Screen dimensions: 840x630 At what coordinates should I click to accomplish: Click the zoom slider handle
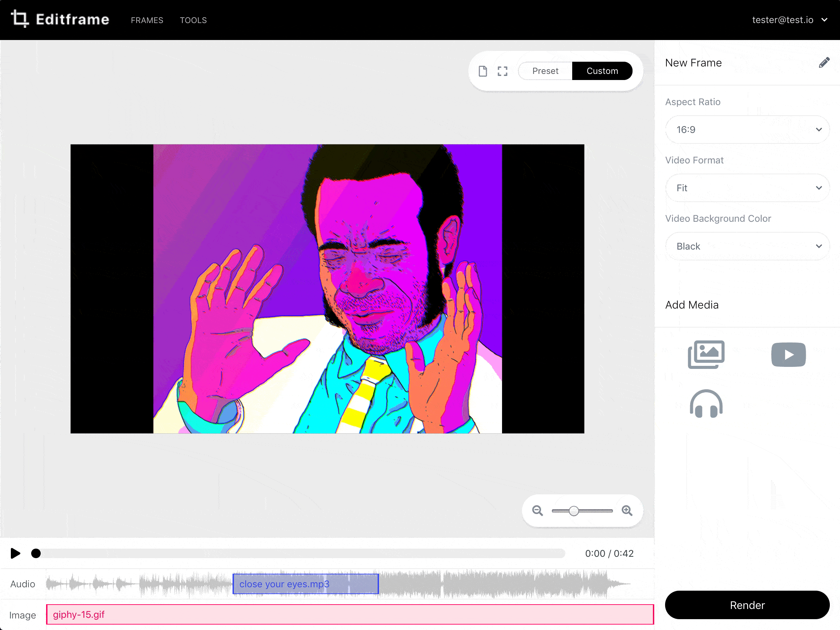pyautogui.click(x=574, y=511)
